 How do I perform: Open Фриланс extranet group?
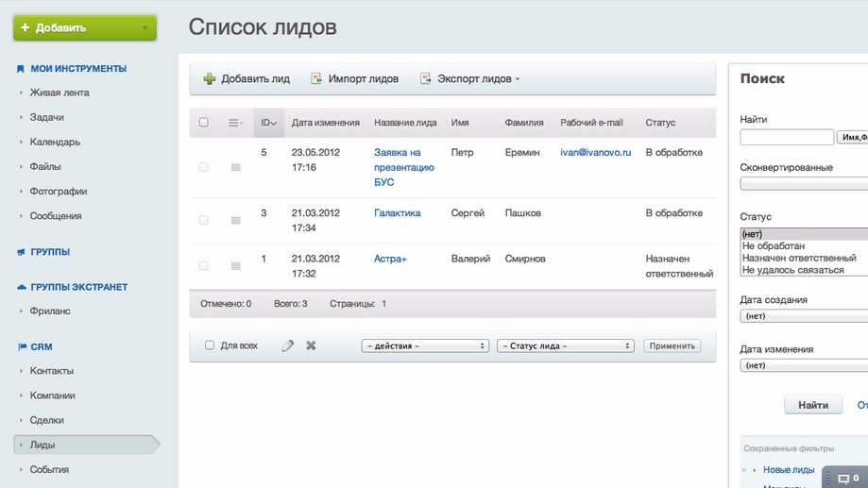(x=50, y=311)
